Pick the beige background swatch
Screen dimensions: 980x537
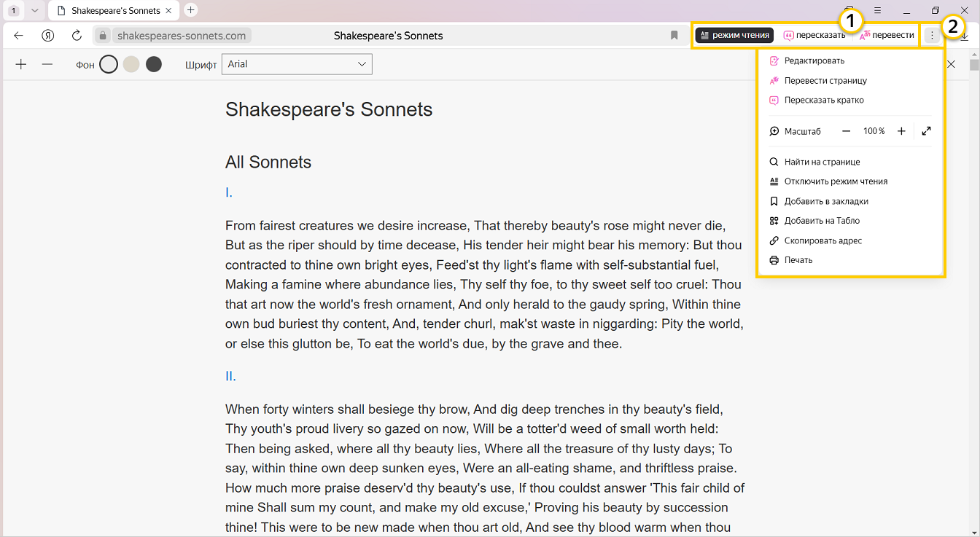click(x=131, y=64)
